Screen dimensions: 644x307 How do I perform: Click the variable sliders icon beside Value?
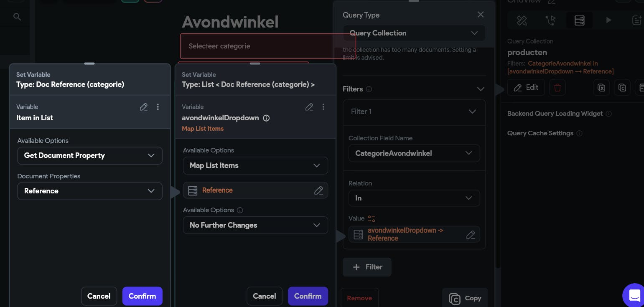[x=372, y=218]
